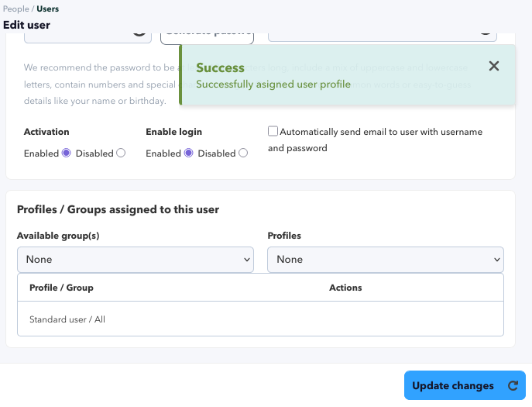Screen dimensions: 532x407
Task: Select Activation Enabled radio button
Action: pyautogui.click(x=66, y=153)
